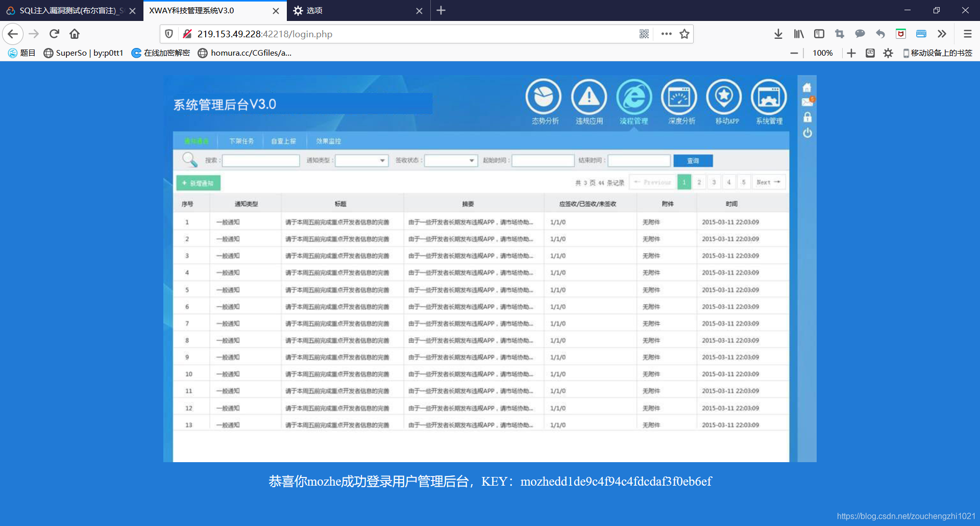This screenshot has height=526, width=980.
Task: Expand the 签收状态 dropdown
Action: 451,160
